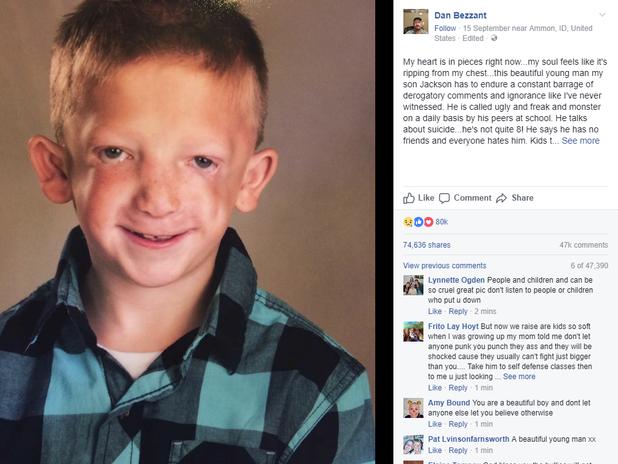
Task: Expand Frito Lay Hoyt's comment See more
Action: tap(519, 376)
